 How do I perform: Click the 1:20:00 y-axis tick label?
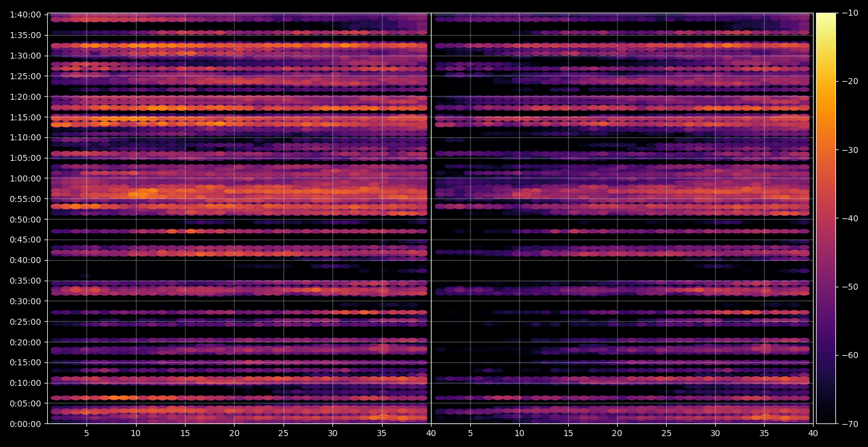(x=25, y=96)
